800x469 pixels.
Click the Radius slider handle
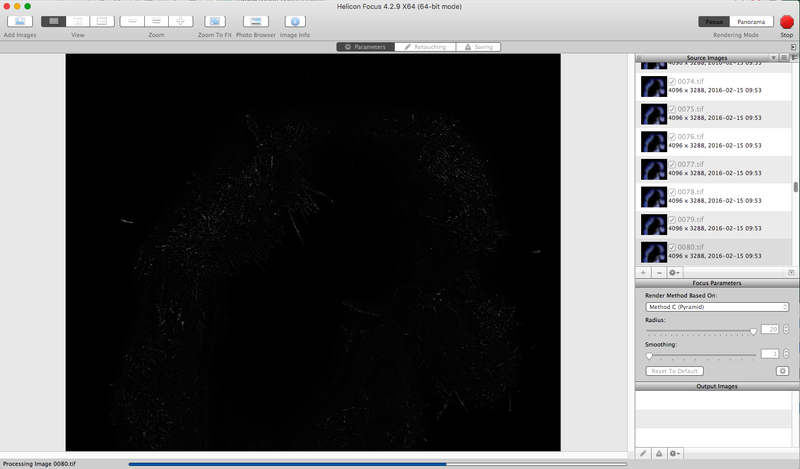753,331
